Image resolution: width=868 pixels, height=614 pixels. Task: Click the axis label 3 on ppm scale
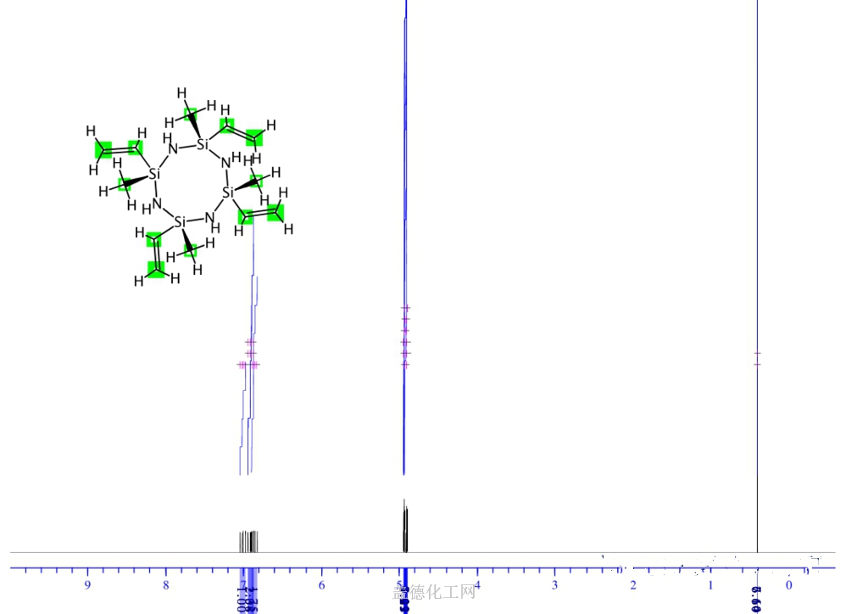pos(554,585)
